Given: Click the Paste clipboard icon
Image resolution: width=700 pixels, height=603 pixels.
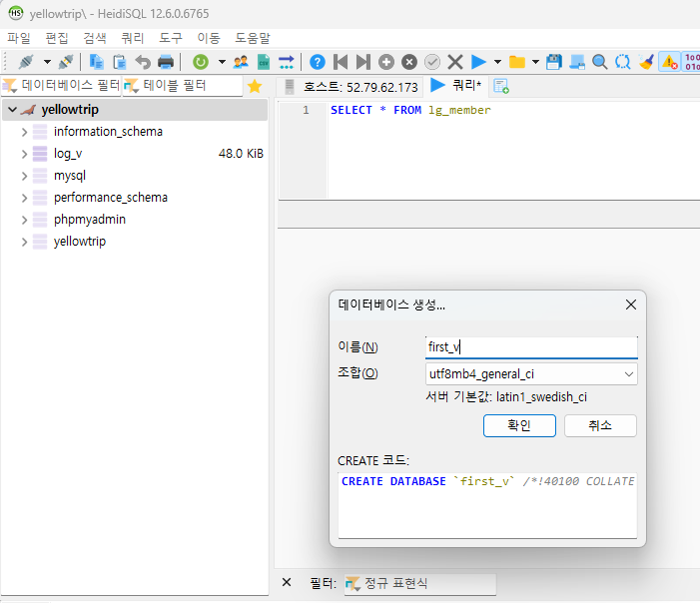Looking at the screenshot, I should (x=119, y=62).
